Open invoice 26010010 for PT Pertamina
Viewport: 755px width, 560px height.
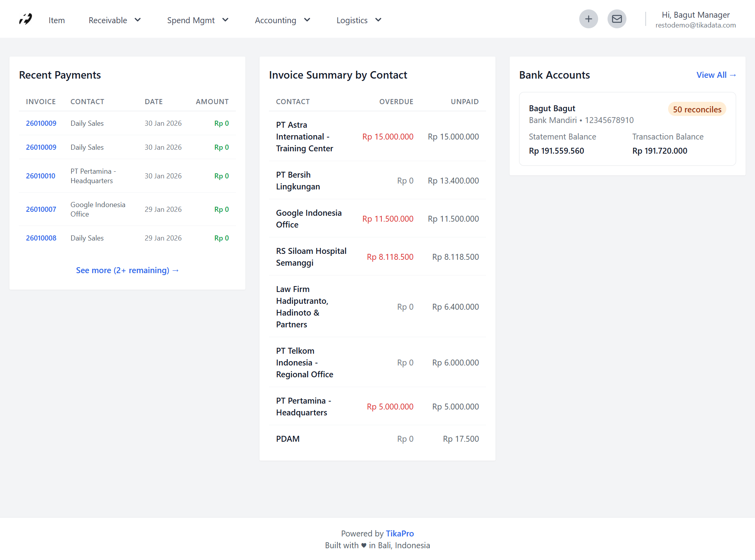click(41, 176)
